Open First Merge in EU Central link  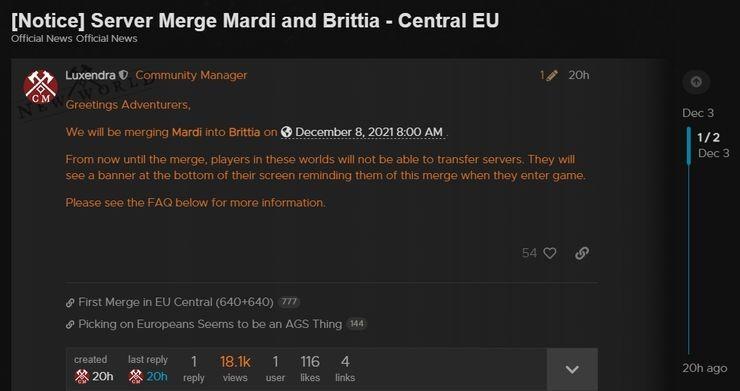(176, 302)
